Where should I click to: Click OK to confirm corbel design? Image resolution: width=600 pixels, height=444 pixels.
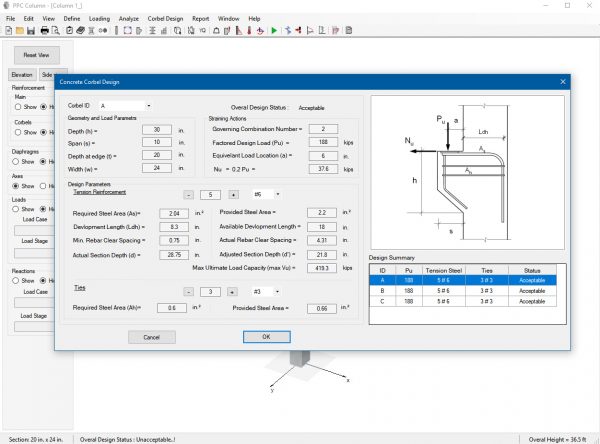point(265,337)
